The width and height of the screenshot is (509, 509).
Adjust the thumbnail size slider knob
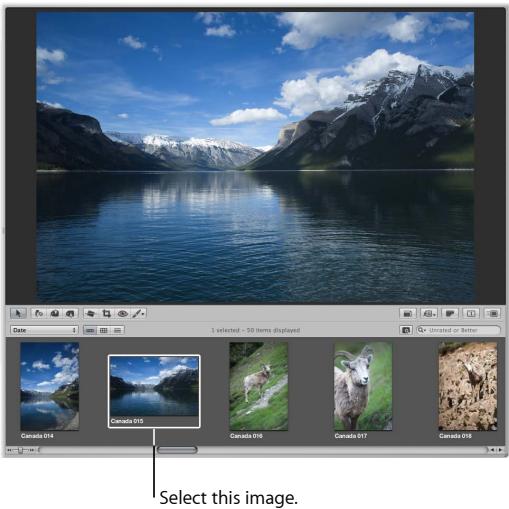click(20, 450)
